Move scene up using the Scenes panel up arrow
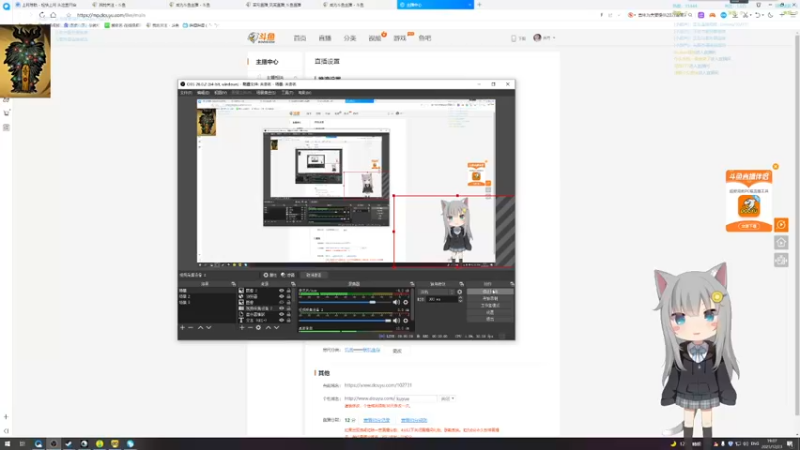 click(200, 328)
